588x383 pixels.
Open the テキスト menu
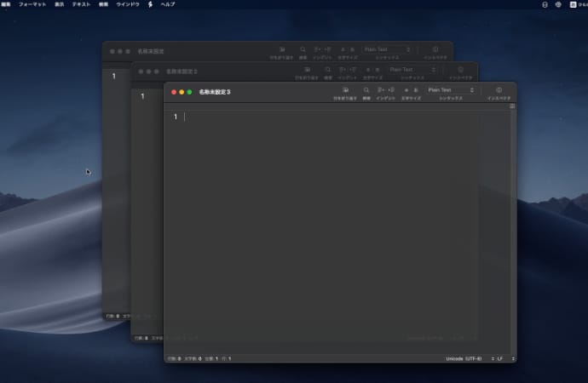pos(81,4)
